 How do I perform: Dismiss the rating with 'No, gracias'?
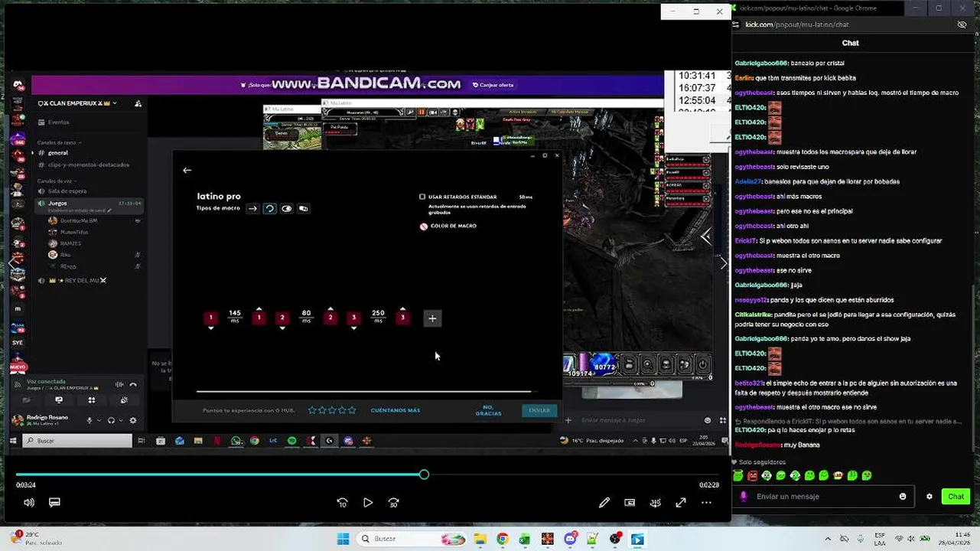pos(488,411)
